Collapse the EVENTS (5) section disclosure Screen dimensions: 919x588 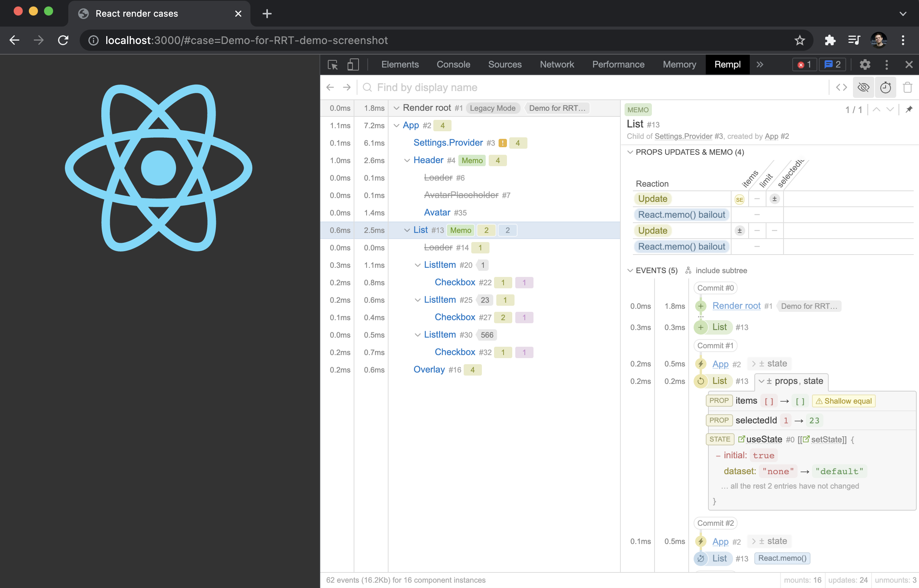(629, 270)
